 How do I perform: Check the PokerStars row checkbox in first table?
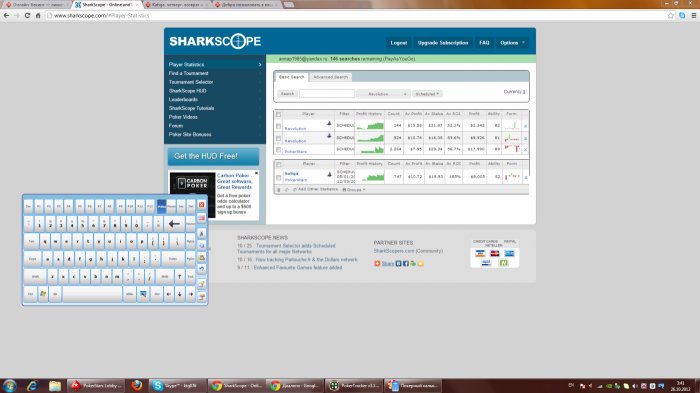(279, 150)
